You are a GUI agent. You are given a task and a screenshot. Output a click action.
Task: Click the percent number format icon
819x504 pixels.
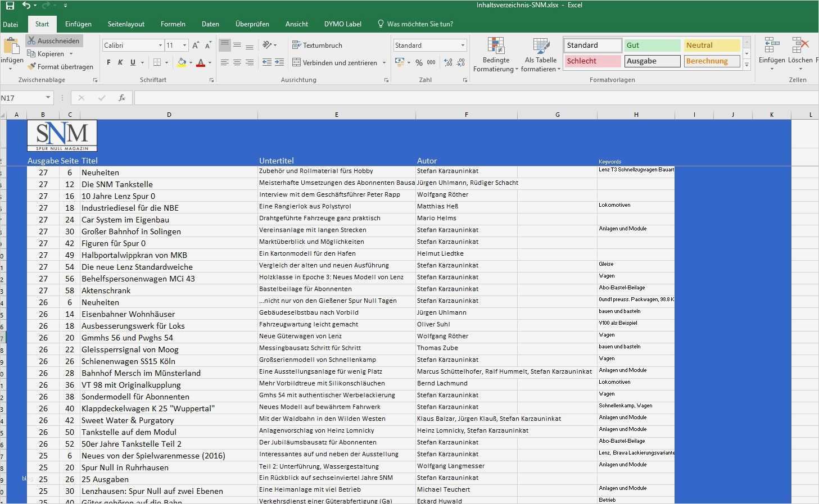tap(419, 62)
